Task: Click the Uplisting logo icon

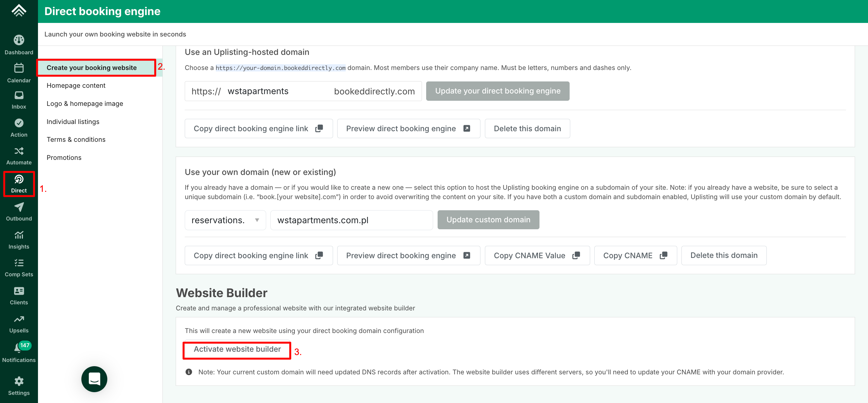Action: pos(19,11)
